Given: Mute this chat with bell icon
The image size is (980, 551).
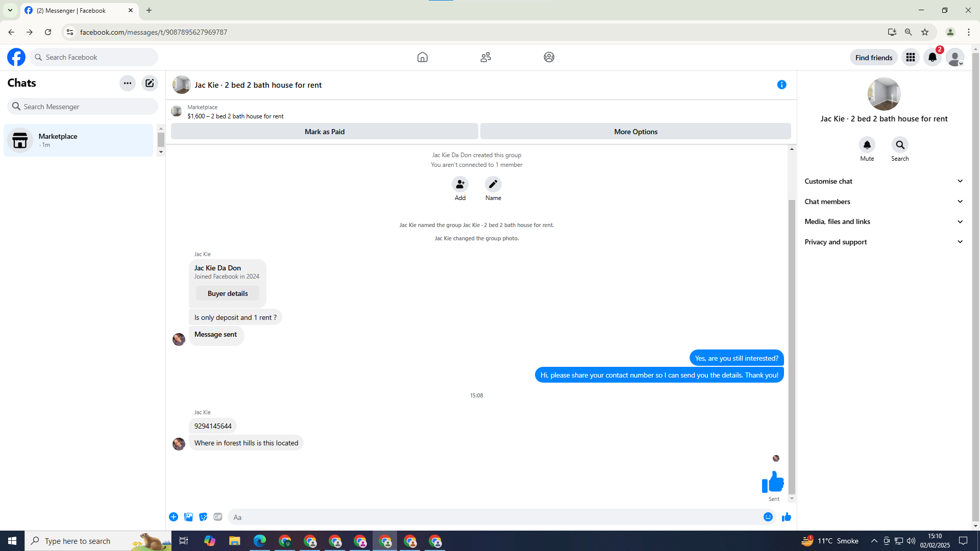Looking at the screenshot, I should 867,145.
